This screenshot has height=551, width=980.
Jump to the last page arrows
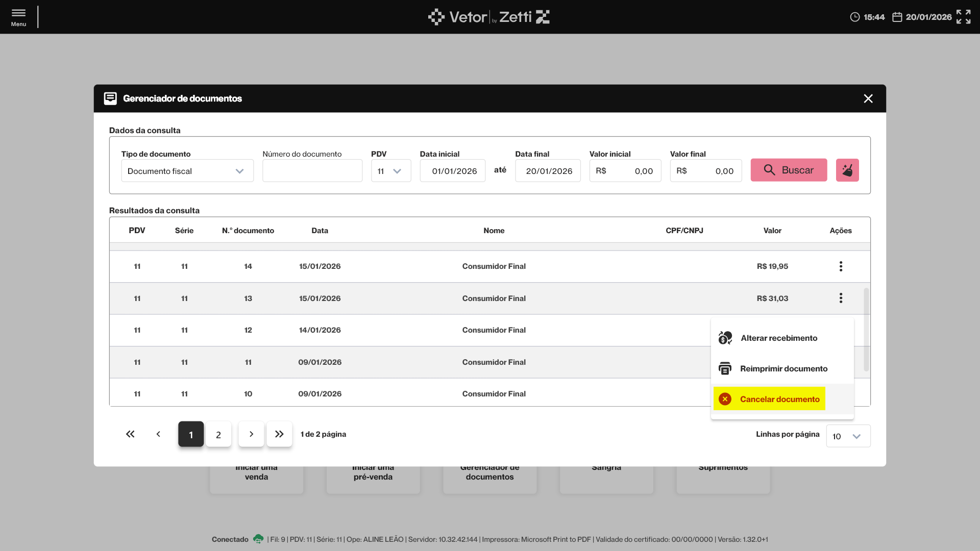tap(279, 434)
